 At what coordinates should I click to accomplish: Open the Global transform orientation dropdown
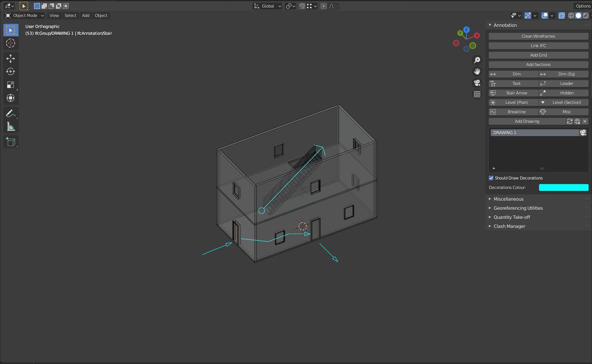(x=267, y=6)
